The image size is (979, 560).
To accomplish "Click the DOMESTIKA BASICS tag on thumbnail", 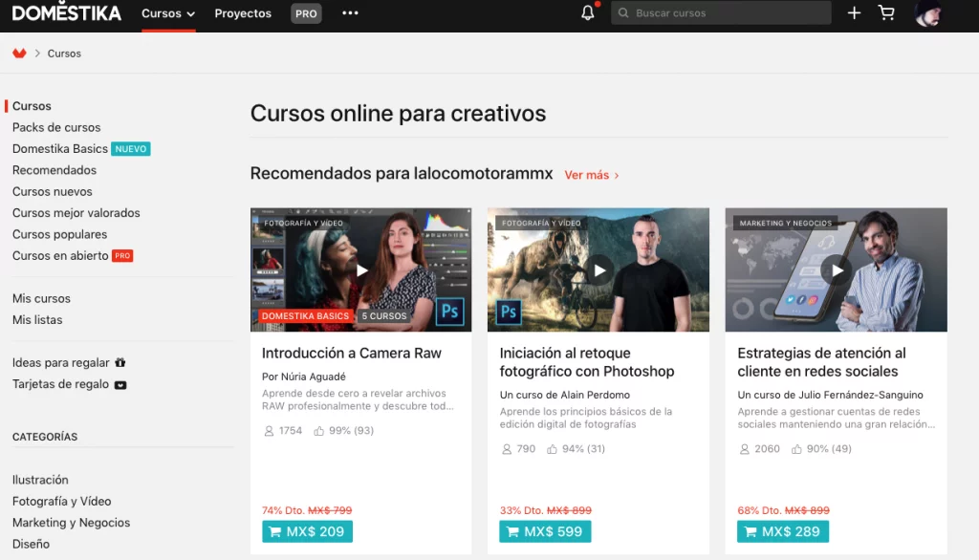I will click(305, 316).
